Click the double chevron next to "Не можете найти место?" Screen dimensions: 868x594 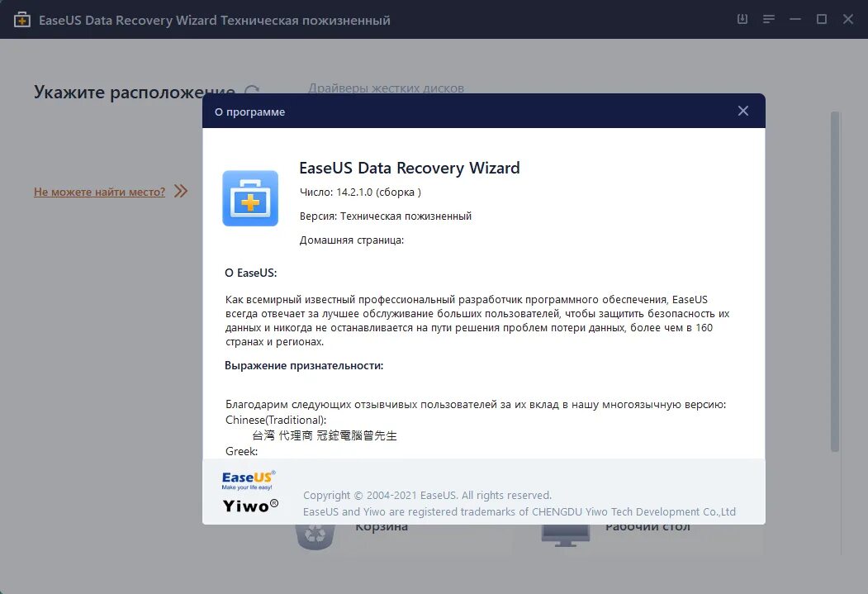coord(181,192)
